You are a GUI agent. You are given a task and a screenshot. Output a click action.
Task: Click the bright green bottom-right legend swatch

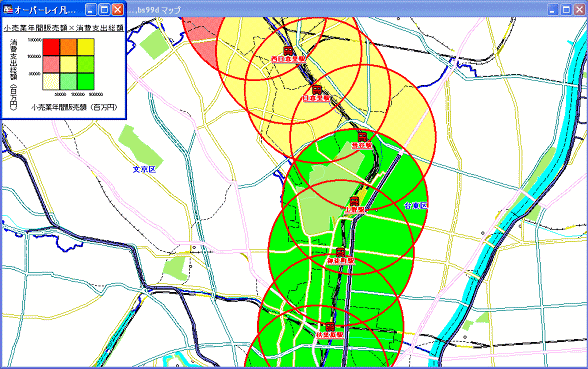pos(86,81)
